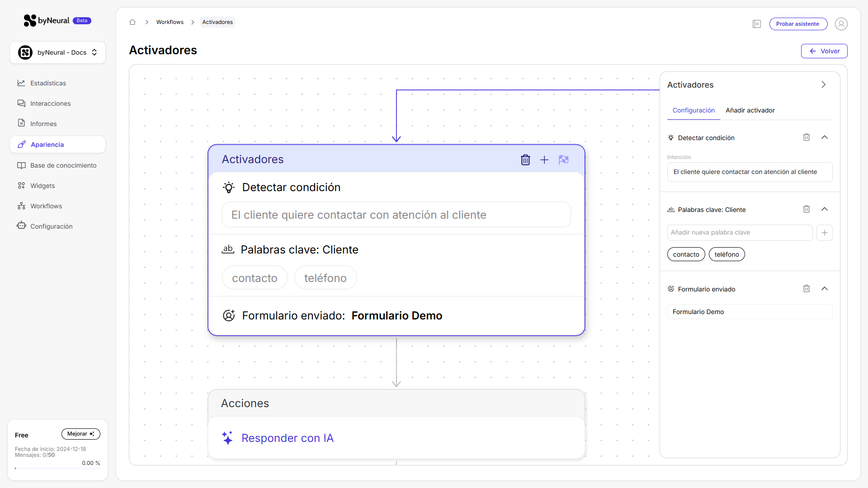
Task: Add keyword with the plus button
Action: pos(824,233)
